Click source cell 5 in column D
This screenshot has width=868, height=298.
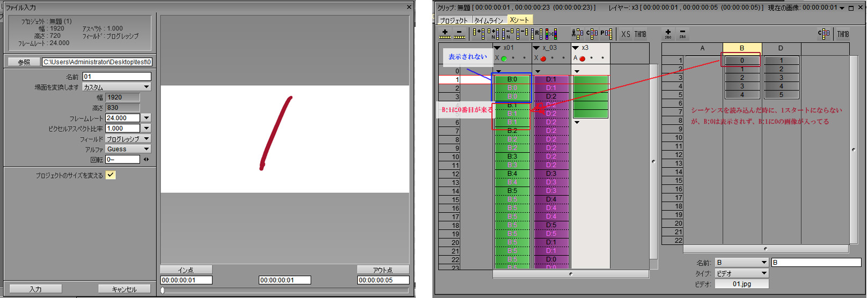point(781,95)
